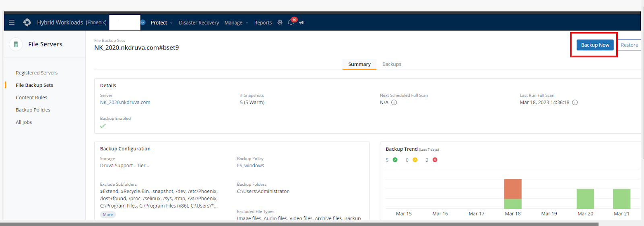Open notifications bell with 90 badge
This screenshot has width=644, height=226.
[x=292, y=22]
